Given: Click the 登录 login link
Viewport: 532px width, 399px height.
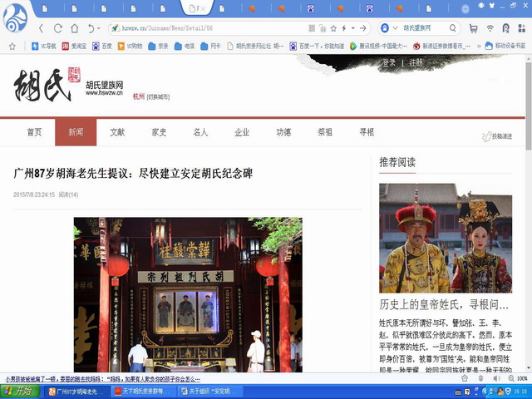Looking at the screenshot, I should tap(389, 63).
